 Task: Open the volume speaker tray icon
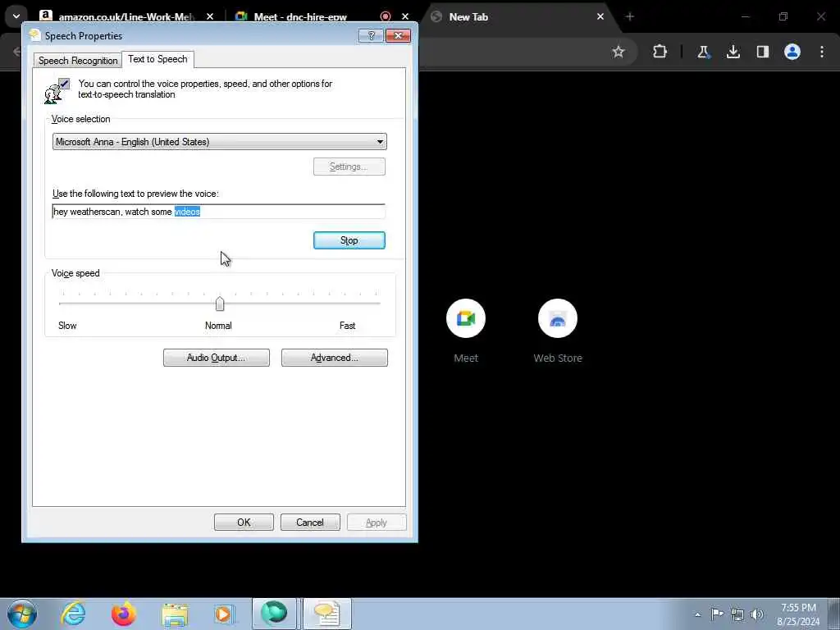pyautogui.click(x=757, y=614)
